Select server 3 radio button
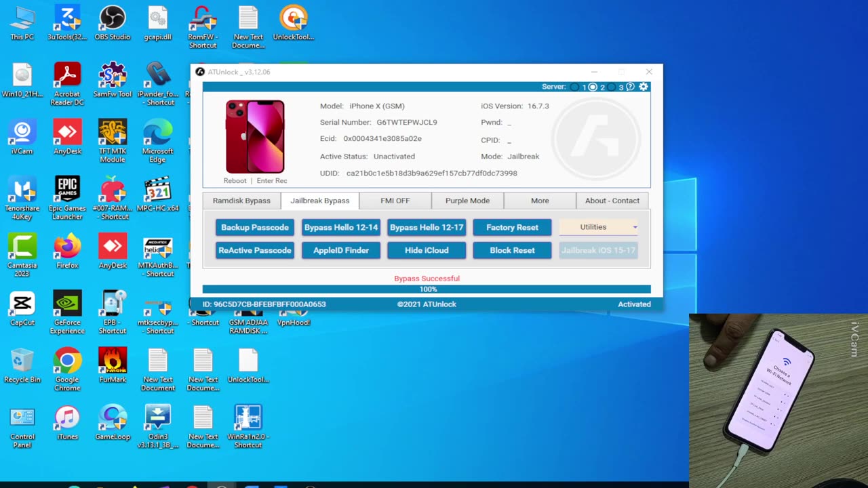This screenshot has height=488, width=868. click(611, 87)
